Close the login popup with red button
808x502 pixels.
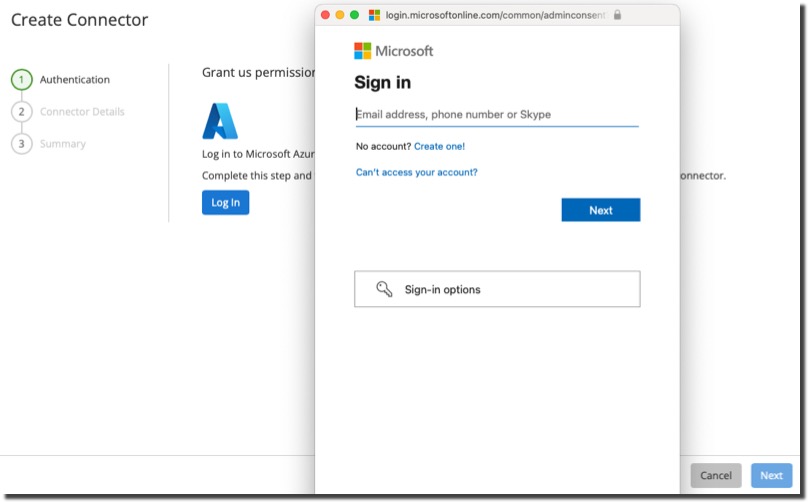pos(325,15)
